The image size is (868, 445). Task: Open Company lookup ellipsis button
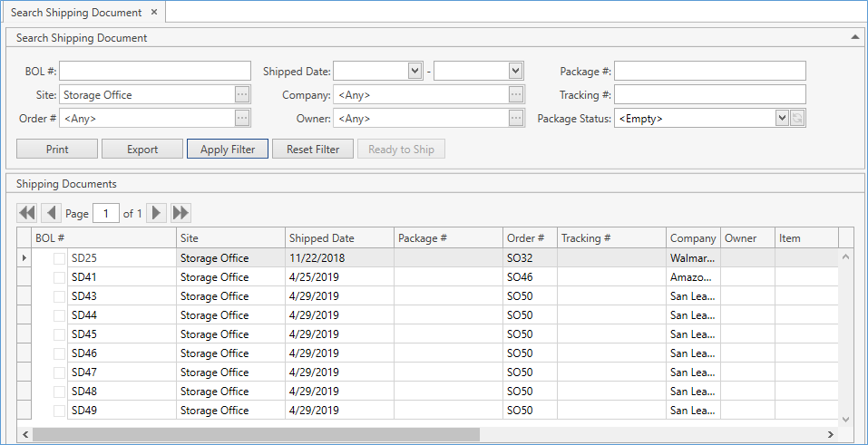pos(516,94)
